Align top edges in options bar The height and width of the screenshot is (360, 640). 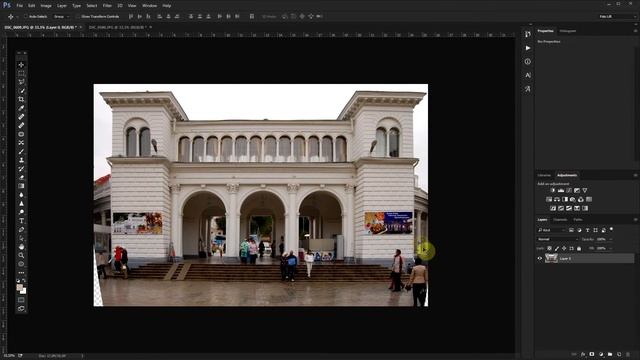point(131,17)
